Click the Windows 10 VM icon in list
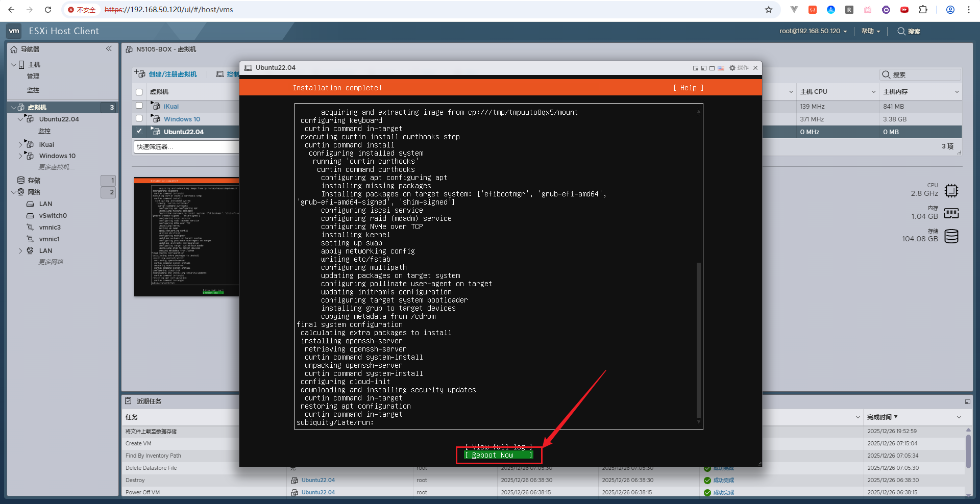 point(156,119)
